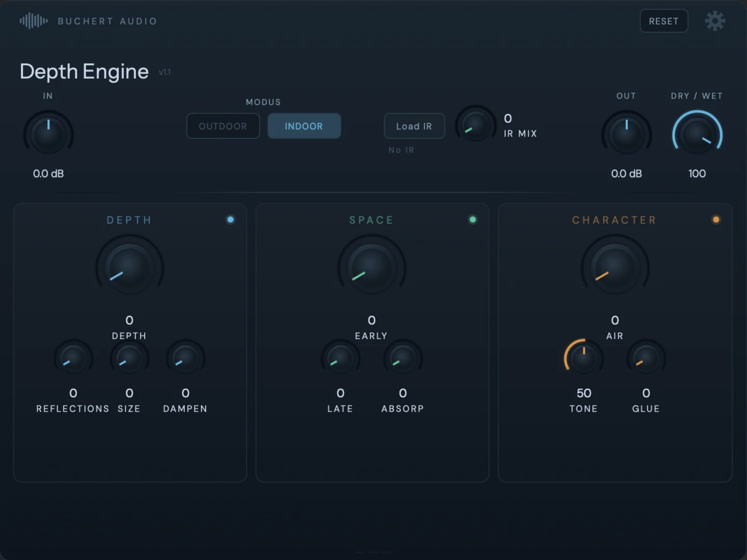Click the REFLECTIONS label
This screenshot has height=560, width=747.
[x=73, y=409]
